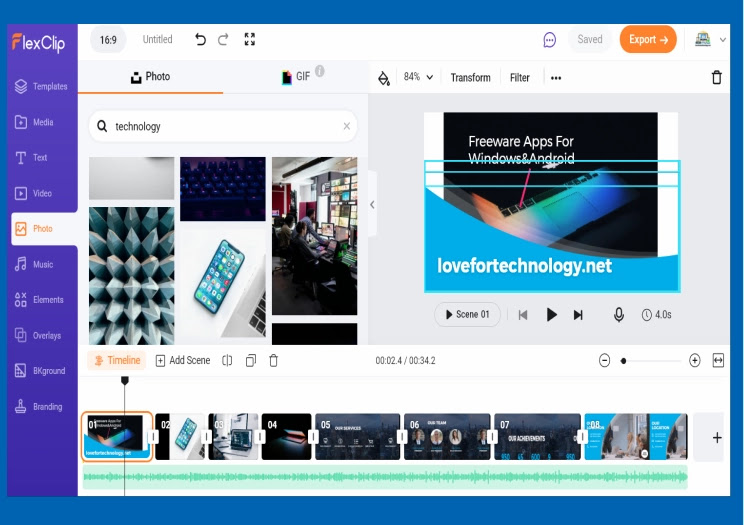Screen dimensions: 744x525
Task: Open the Text sidebar section
Action: click(x=31, y=158)
